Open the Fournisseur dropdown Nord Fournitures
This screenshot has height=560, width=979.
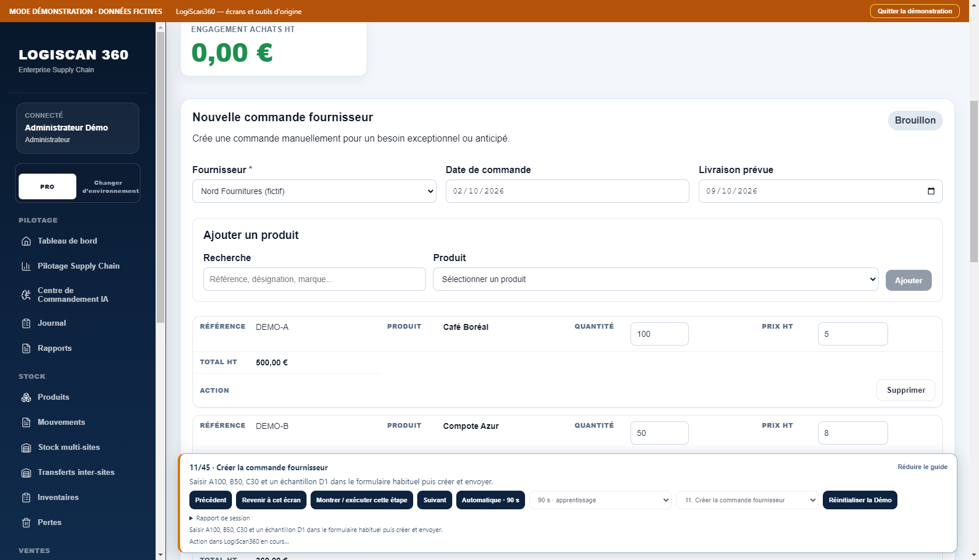pyautogui.click(x=314, y=191)
